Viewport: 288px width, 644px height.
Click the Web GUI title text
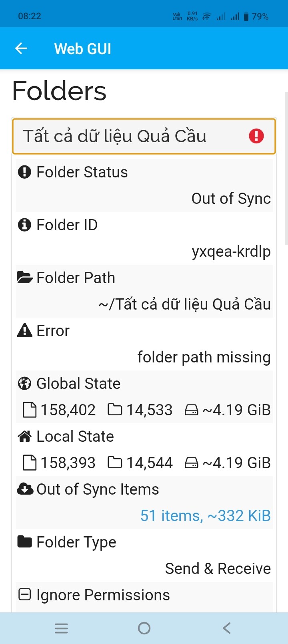tap(83, 49)
